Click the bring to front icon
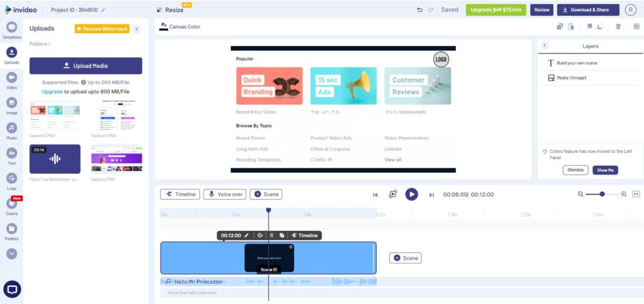The image size is (644, 304). [x=589, y=26]
